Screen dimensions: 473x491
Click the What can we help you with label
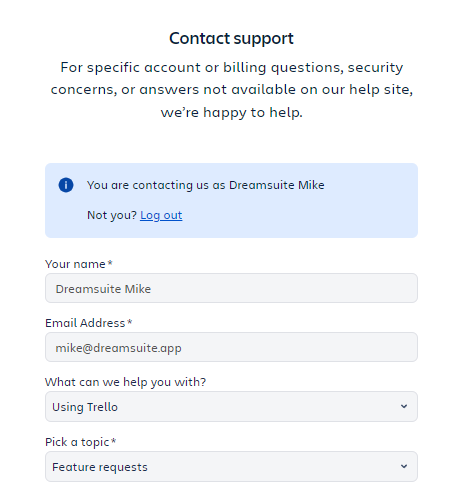coord(126,382)
